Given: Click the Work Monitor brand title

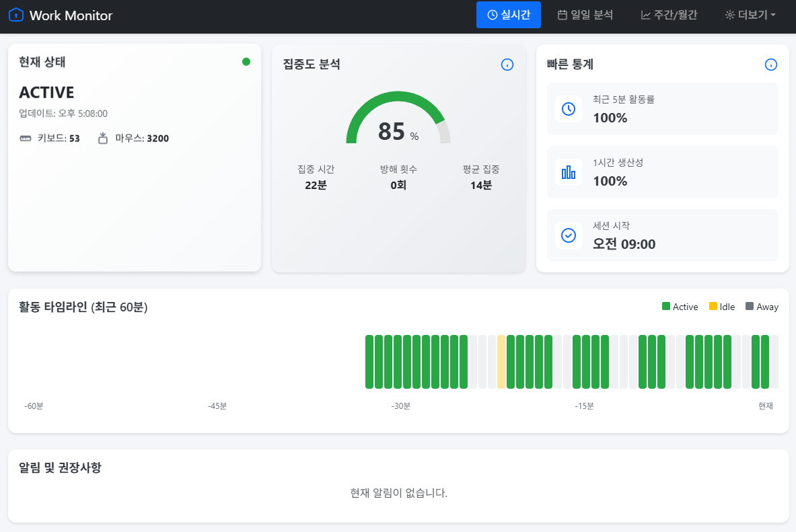Looking at the screenshot, I should tap(71, 15).
